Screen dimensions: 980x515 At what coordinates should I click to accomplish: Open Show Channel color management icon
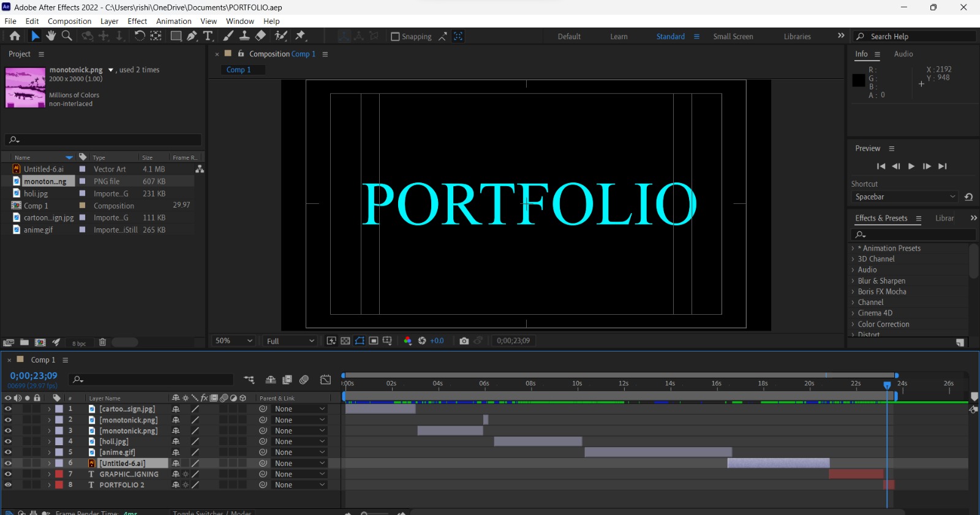tap(408, 341)
